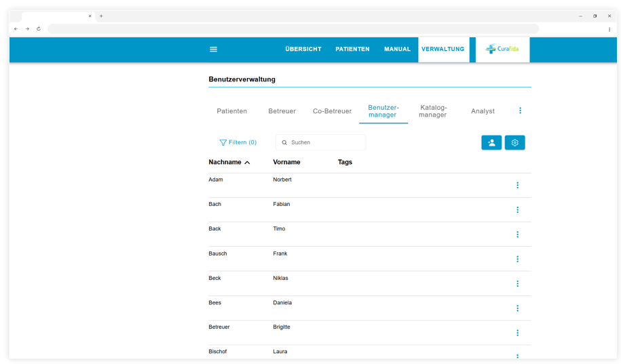Screen dimensions: 621x364
Task: Open PATIENTEN in top navigation
Action: point(352,49)
